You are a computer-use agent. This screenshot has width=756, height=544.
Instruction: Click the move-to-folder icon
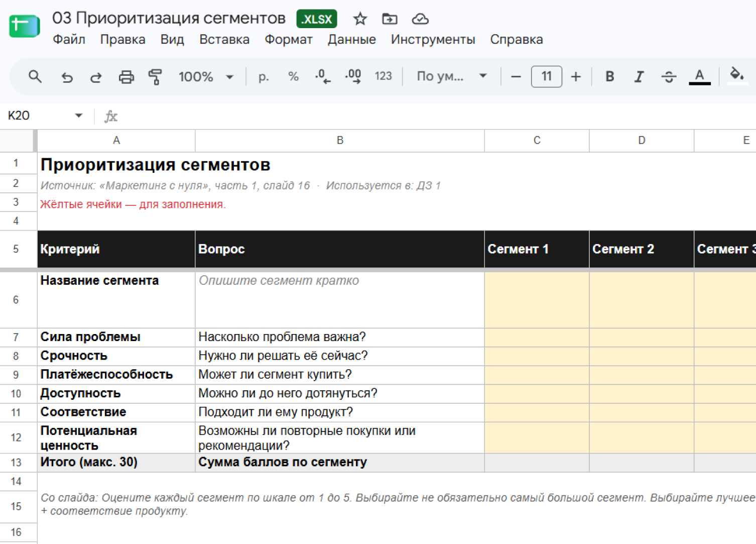point(390,19)
